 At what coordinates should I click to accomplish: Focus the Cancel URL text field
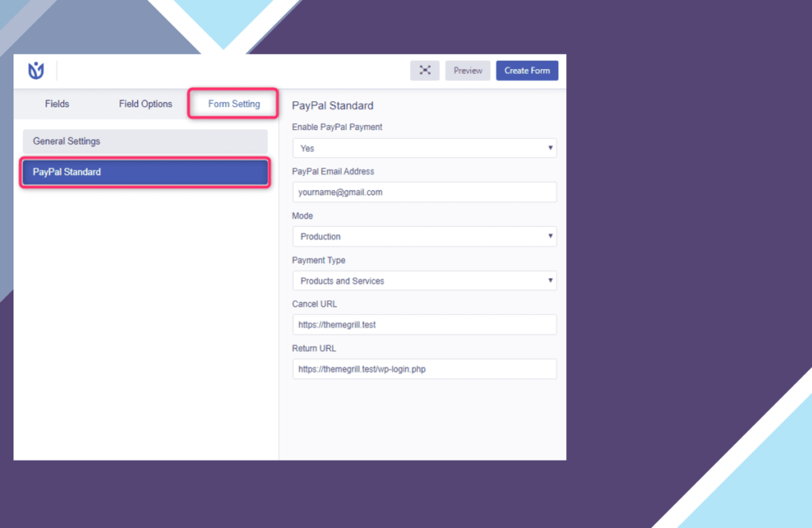pyautogui.click(x=424, y=324)
